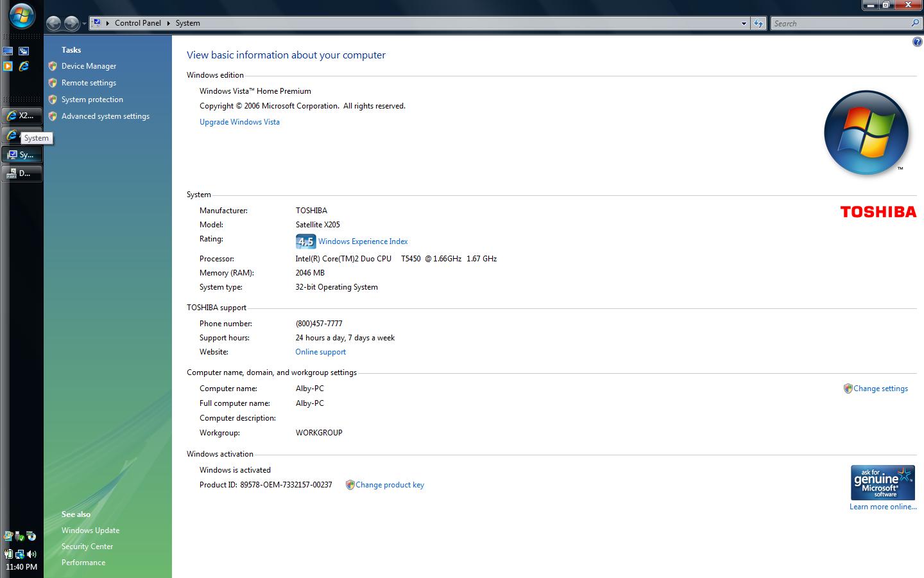
Task: Open Help with the blue question mark
Action: coord(917,42)
